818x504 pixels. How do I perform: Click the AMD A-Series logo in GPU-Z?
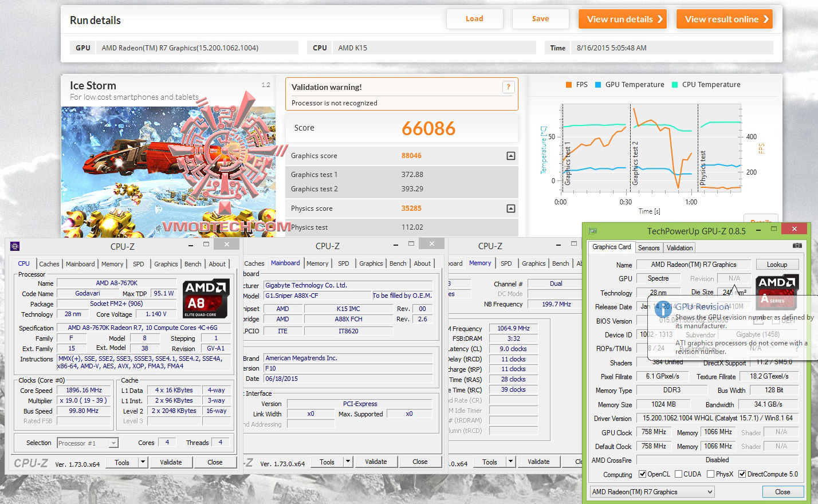click(777, 292)
